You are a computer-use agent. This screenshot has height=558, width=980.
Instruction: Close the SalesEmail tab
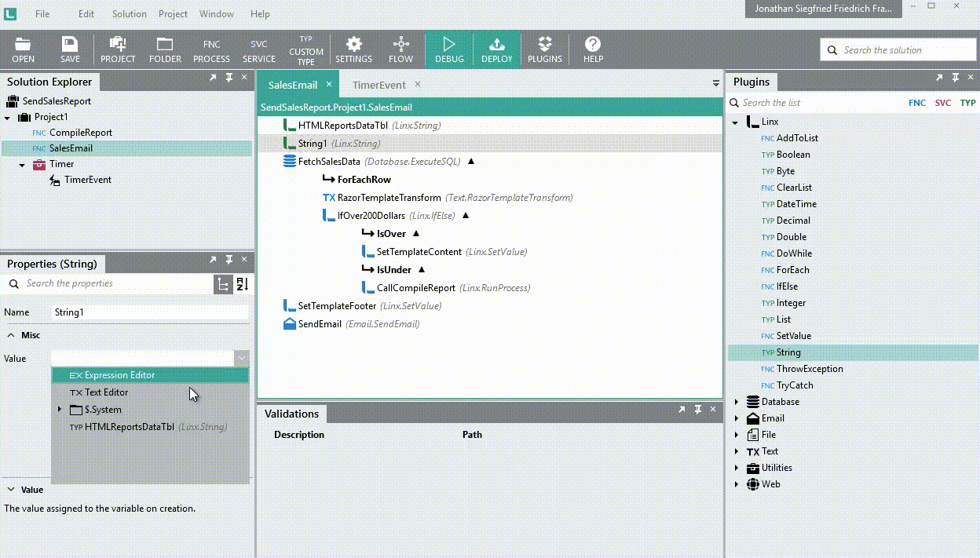click(329, 84)
